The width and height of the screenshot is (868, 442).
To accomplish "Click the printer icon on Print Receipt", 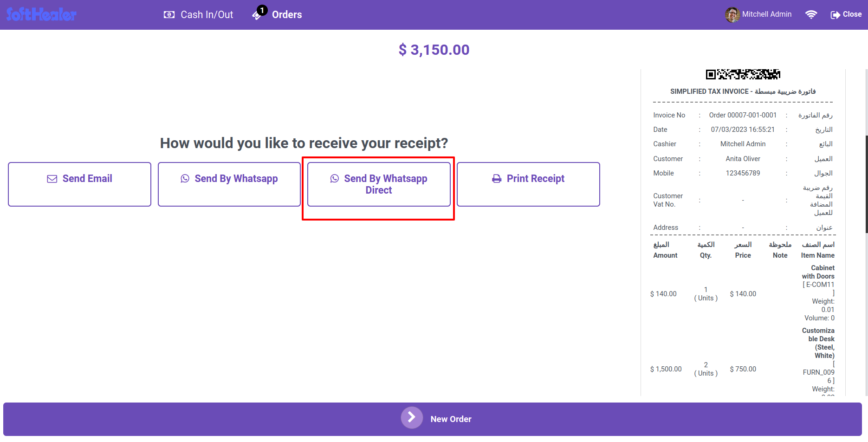I will 497,179.
